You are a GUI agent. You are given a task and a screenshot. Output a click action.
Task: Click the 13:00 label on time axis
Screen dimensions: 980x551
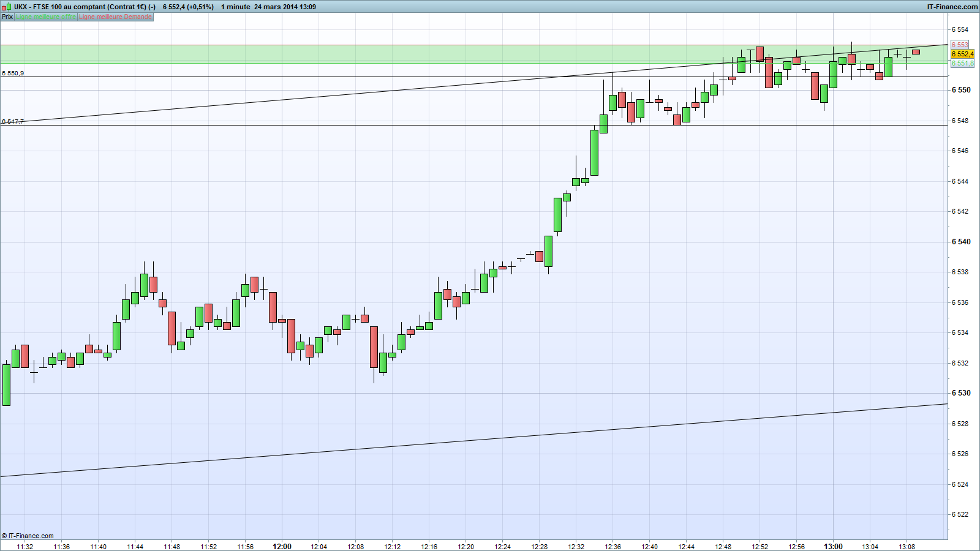pos(833,547)
